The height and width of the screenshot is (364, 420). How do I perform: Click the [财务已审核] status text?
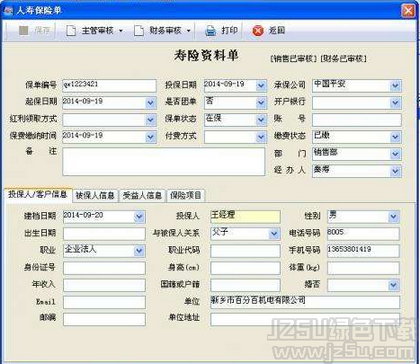343,59
